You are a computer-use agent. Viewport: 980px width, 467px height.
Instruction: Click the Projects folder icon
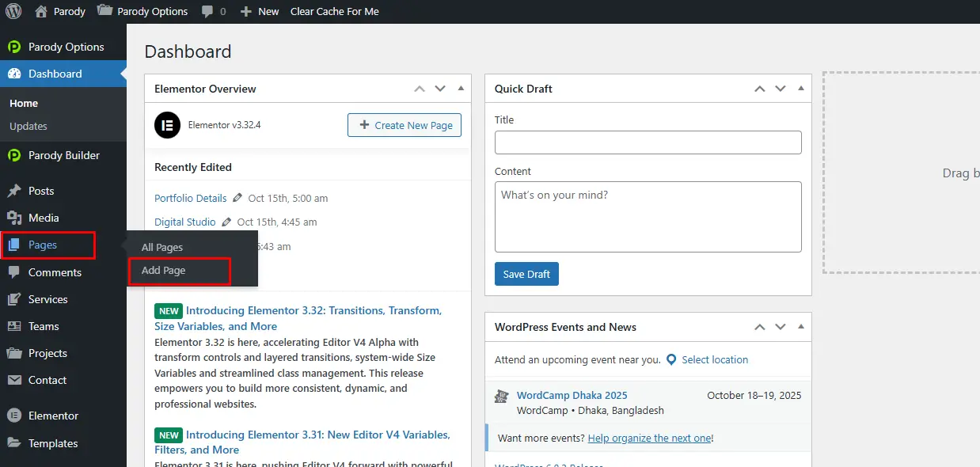click(x=14, y=353)
